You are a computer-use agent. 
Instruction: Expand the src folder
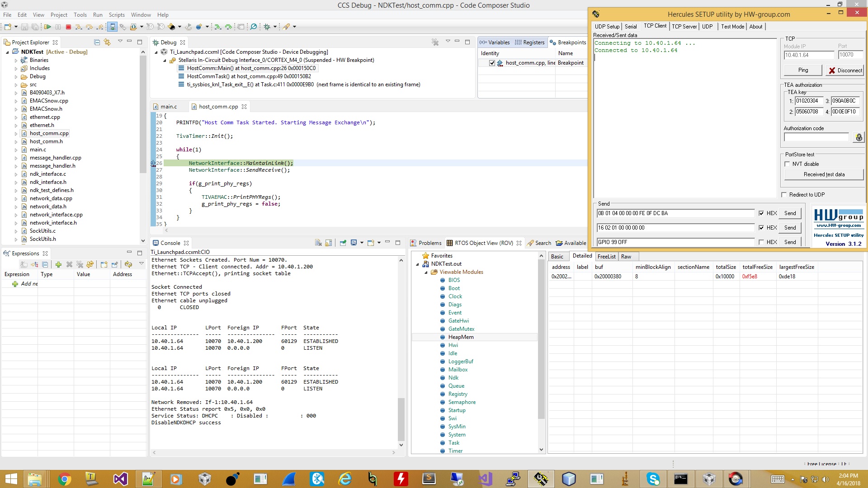pos(16,85)
